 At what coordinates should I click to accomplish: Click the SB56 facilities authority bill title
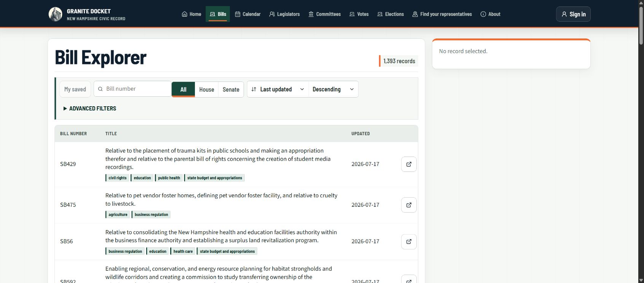[221, 236]
